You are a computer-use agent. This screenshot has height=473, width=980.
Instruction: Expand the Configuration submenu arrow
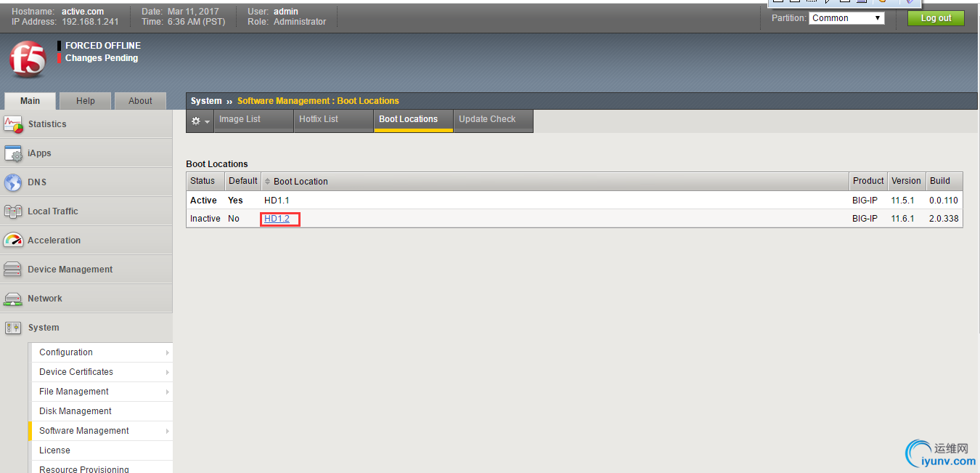[x=168, y=352]
